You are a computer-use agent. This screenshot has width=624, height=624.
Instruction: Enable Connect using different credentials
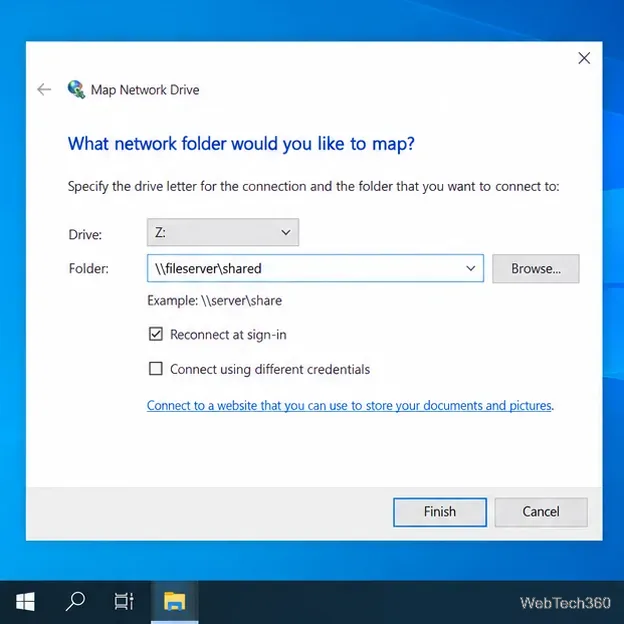pyautogui.click(x=156, y=369)
